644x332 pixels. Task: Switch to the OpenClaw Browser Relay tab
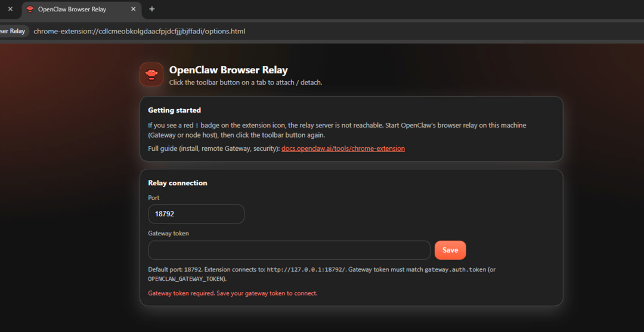tap(80, 9)
